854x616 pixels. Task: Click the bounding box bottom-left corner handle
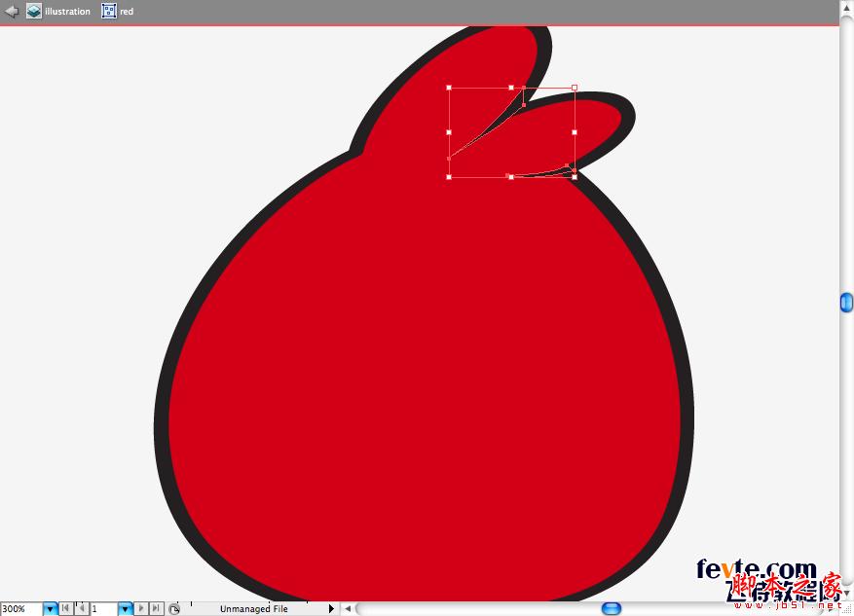click(x=449, y=177)
